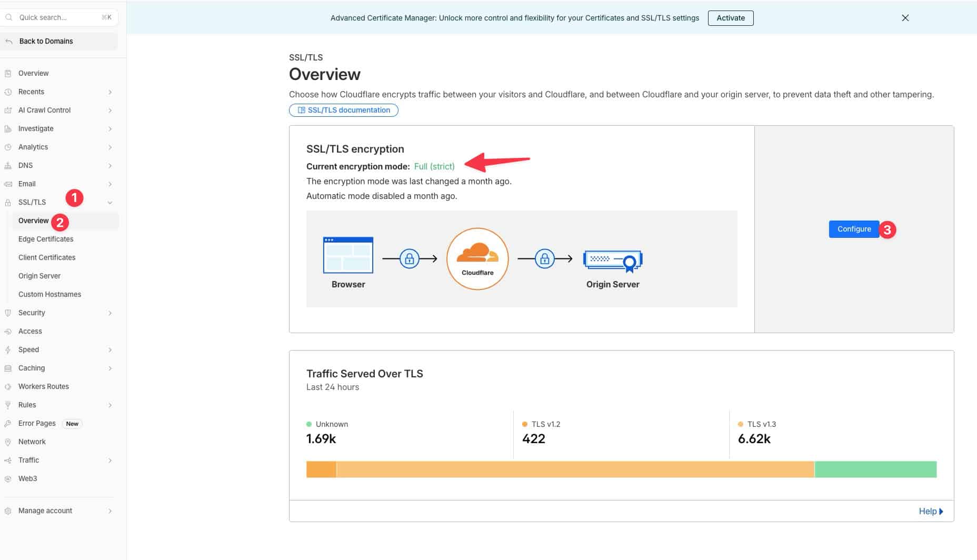Viewport: 977px width, 560px height.
Task: Click the Investigate icon in sidebar
Action: 8,128
